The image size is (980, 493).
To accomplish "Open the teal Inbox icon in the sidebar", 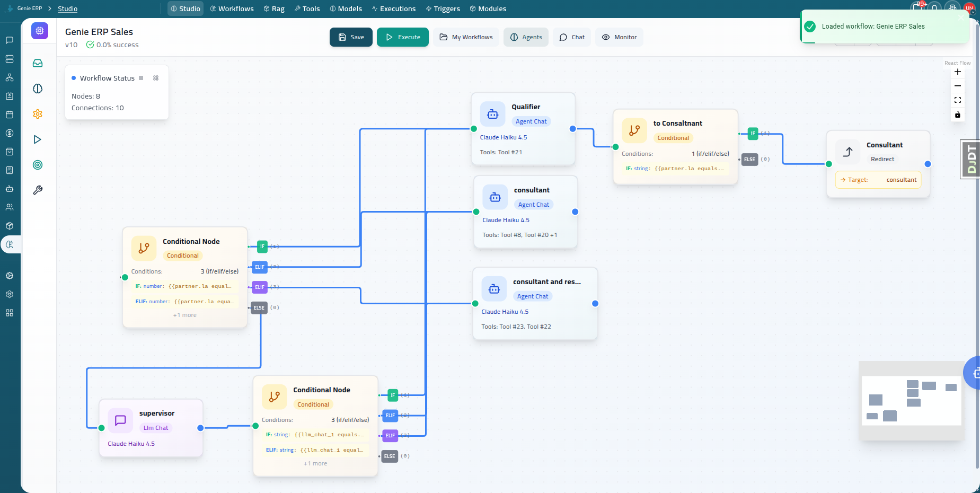I will click(x=38, y=63).
